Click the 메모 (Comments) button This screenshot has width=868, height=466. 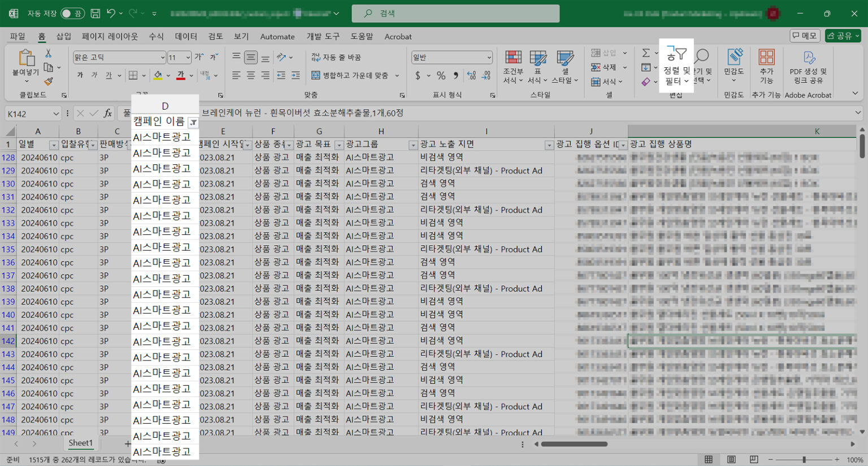coord(805,36)
